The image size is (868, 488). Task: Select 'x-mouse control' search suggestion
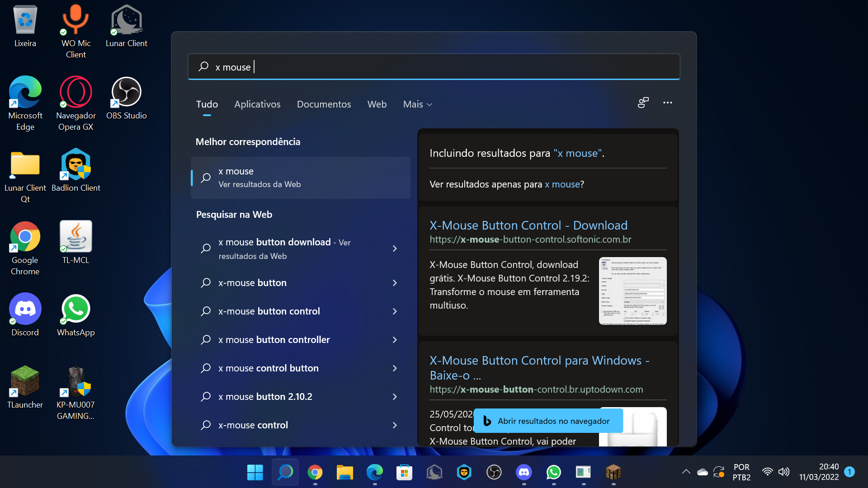click(253, 425)
